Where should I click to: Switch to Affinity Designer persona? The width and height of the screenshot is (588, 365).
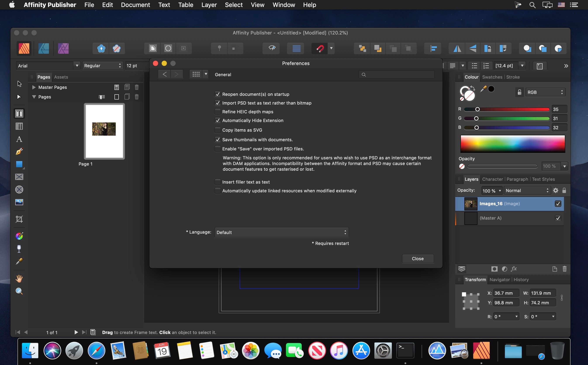[x=44, y=48]
